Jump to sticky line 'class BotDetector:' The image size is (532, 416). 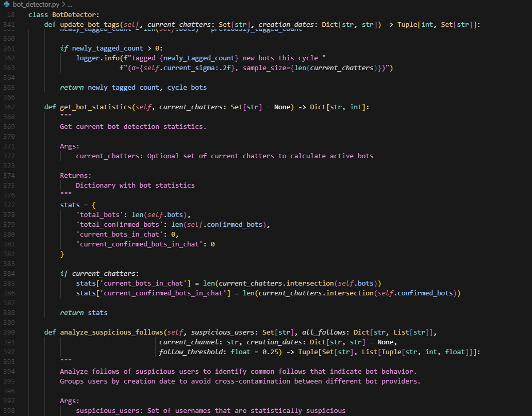point(64,14)
